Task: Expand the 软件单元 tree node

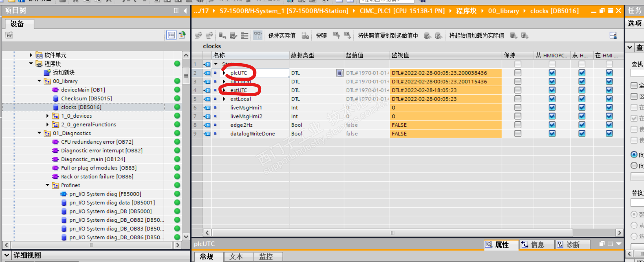Action: 31,55
